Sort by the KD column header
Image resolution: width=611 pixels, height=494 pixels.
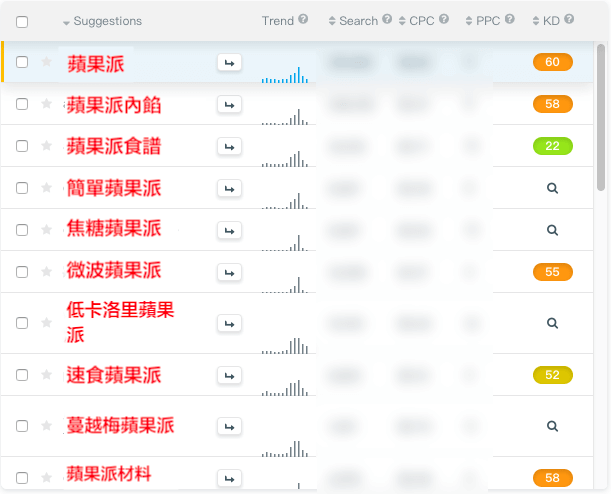click(x=551, y=21)
